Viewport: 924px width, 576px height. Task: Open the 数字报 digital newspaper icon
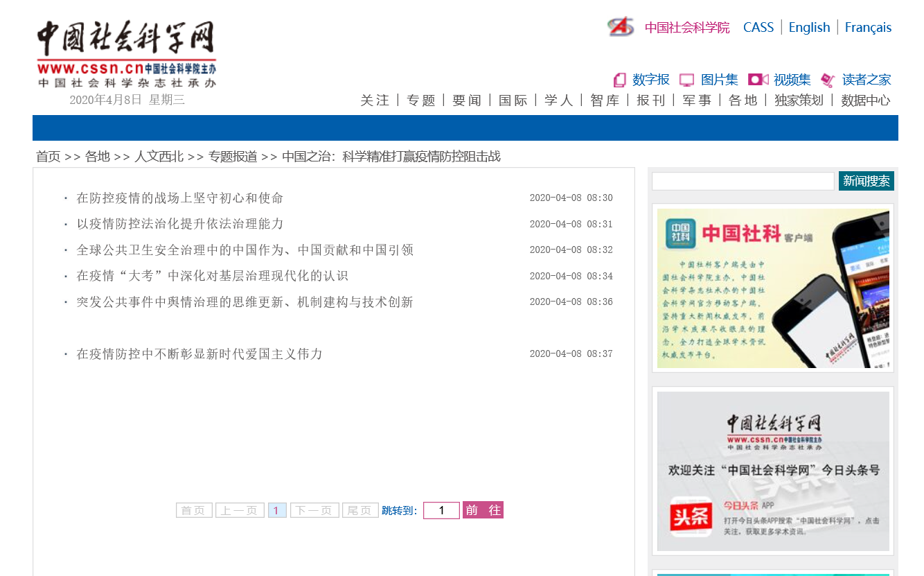(619, 80)
